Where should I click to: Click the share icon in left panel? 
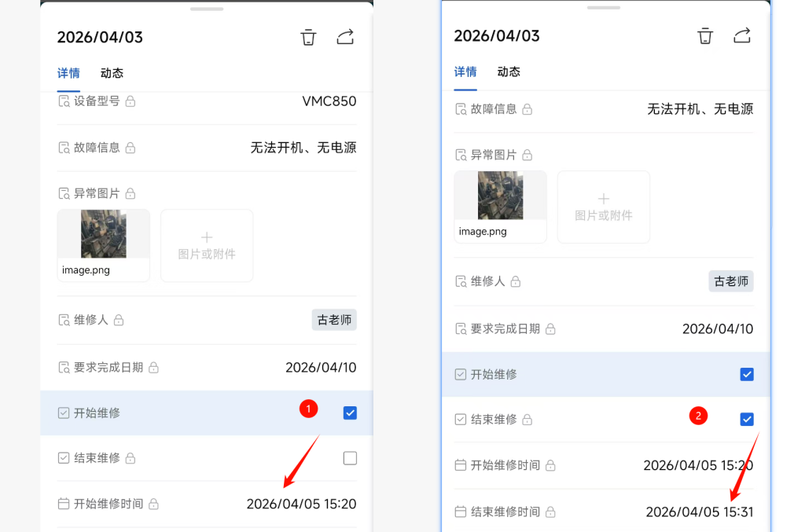tap(345, 37)
